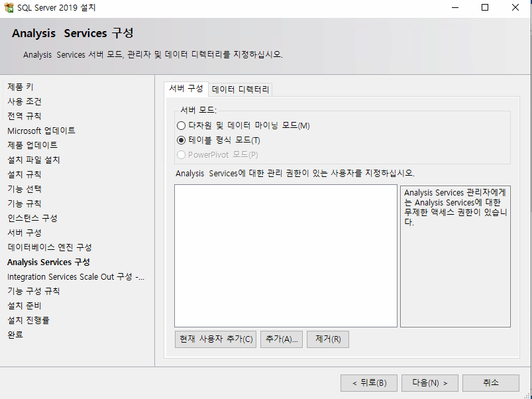This screenshot has width=532, height=399.
Task: Click the 현재 사용자 추가(C) button
Action: (x=216, y=339)
